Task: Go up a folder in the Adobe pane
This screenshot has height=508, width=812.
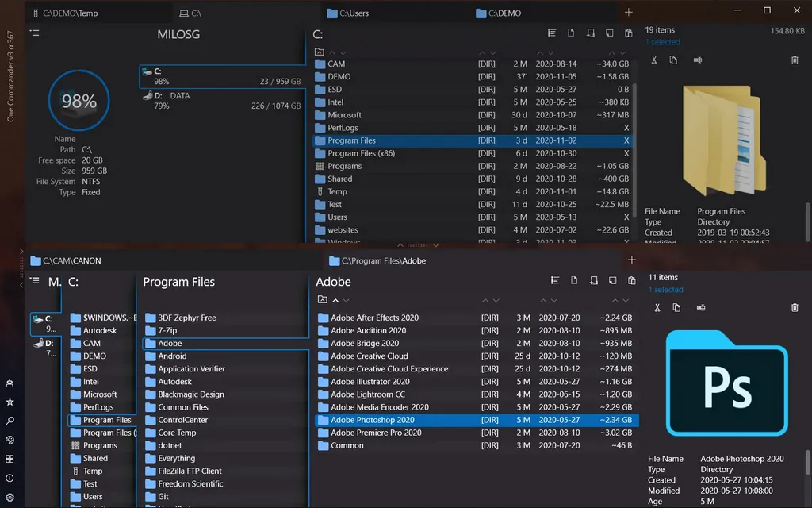Action: (322, 299)
